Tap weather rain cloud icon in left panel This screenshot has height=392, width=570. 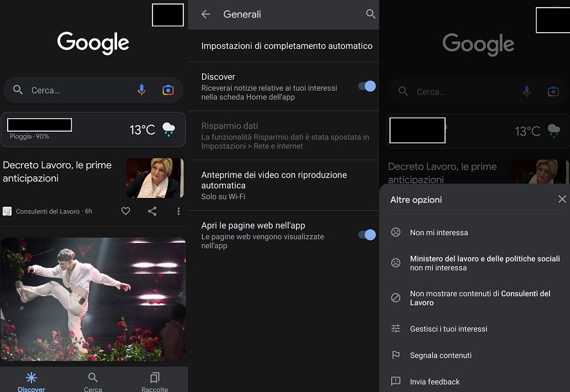[169, 129]
